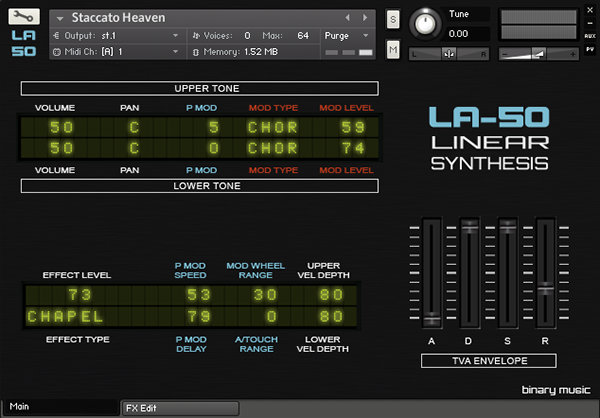Click the Attack (A) envelope slider handle
Viewport: 600px width, 418px height.
click(432, 319)
